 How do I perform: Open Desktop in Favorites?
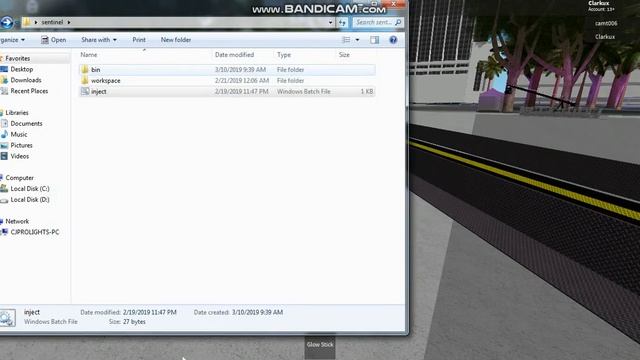pyautogui.click(x=22, y=69)
